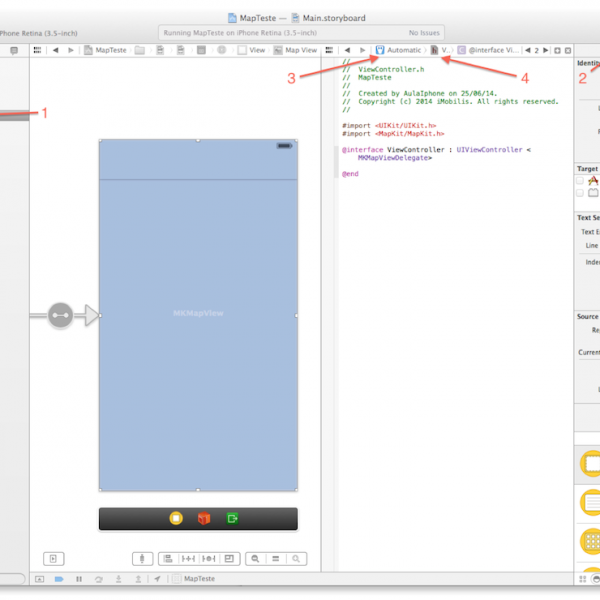Screen dimensions: 600x600
Task: Click the #import <MapKit/MapKit.h> line
Action: [393, 134]
